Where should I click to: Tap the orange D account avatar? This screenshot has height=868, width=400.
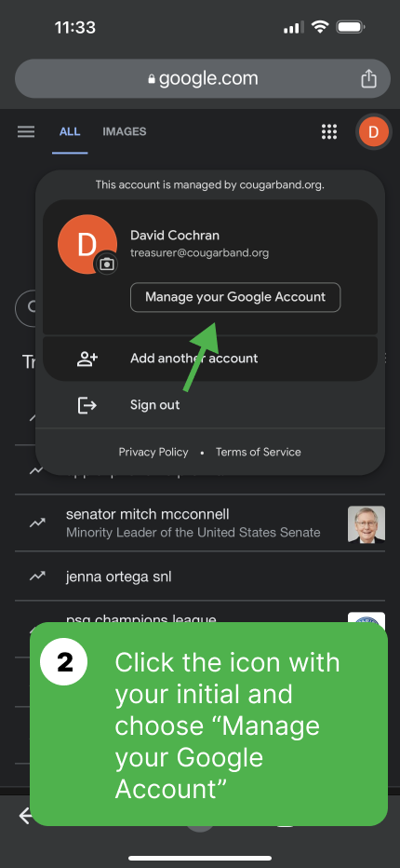pos(374,131)
